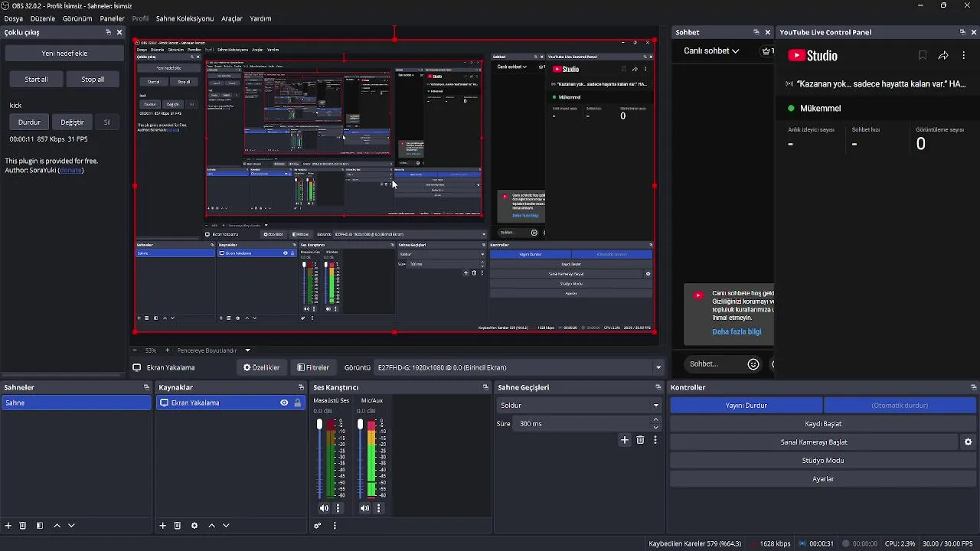Open the Özellikler button for the source
This screenshot has width=980, height=551.
[x=262, y=367]
